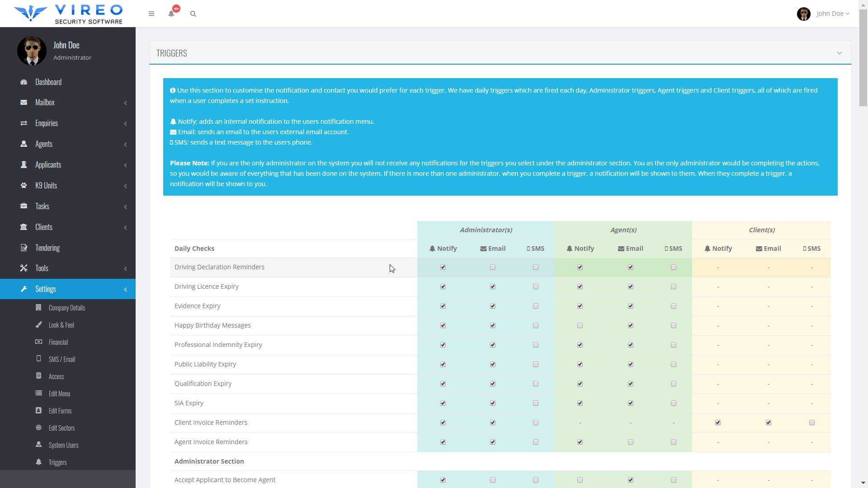Click the notification bell icon

tap(171, 14)
